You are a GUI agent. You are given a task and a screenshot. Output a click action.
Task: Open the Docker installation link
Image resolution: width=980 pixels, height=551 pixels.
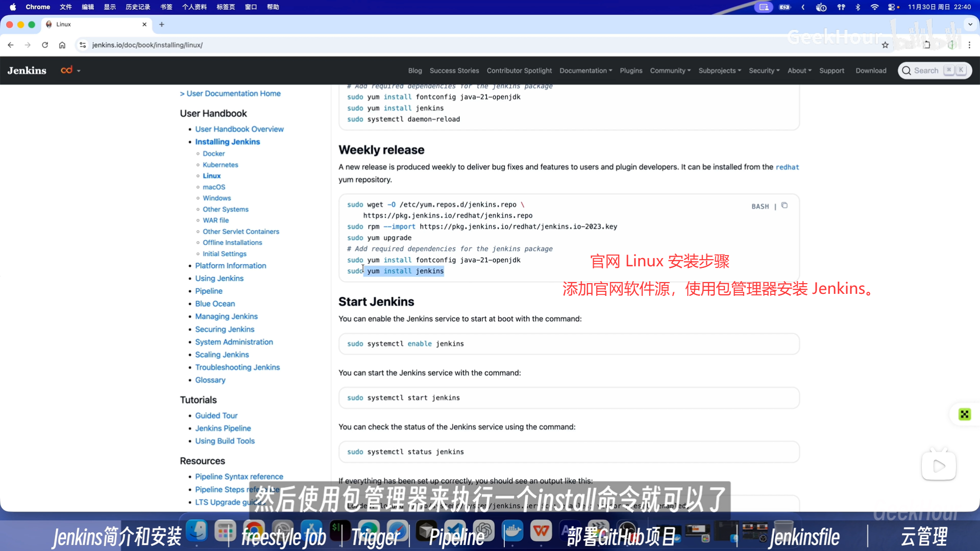[213, 154]
